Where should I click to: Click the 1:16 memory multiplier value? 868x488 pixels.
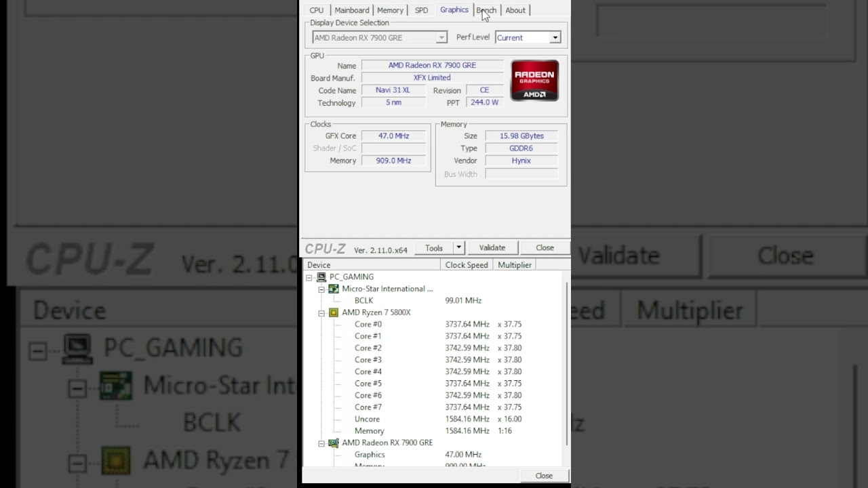point(505,431)
